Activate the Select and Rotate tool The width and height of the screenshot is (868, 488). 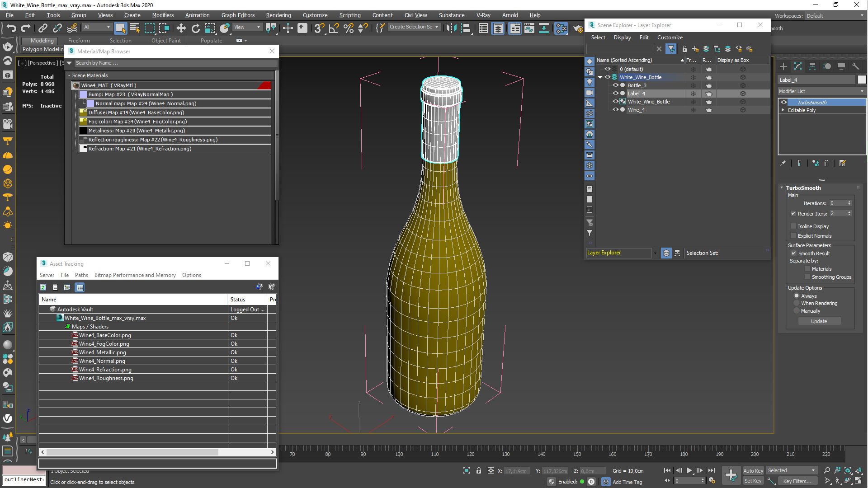tap(195, 28)
